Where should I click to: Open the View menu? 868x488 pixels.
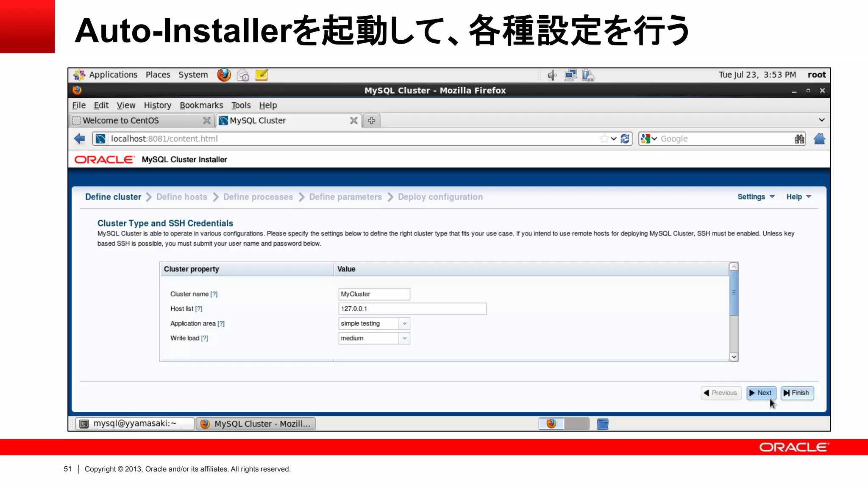126,105
